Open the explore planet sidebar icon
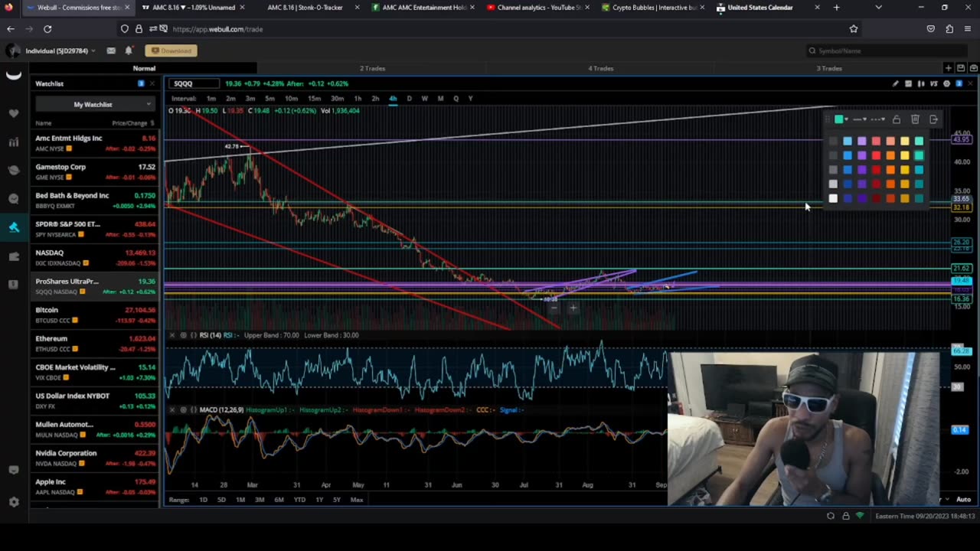Viewport: 980px width, 551px height. (13, 170)
